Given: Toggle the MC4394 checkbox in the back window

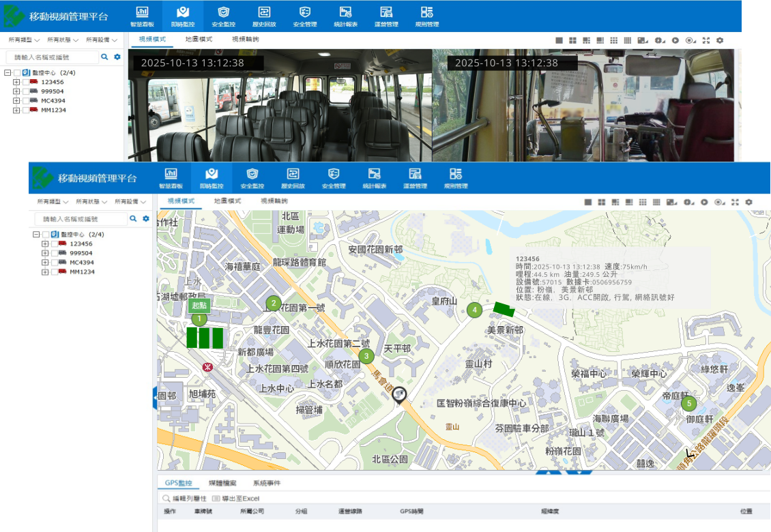Looking at the screenshot, I should pos(26,101).
